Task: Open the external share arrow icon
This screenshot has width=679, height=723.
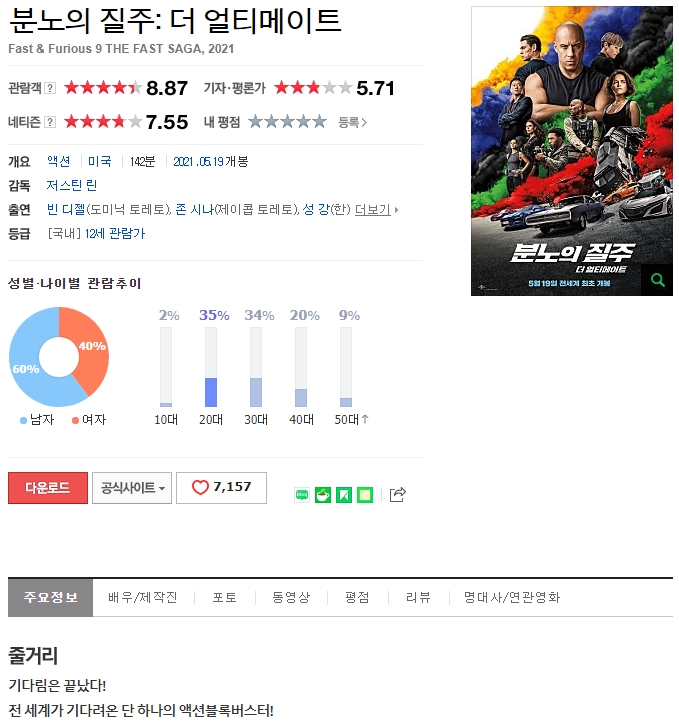Action: (397, 494)
